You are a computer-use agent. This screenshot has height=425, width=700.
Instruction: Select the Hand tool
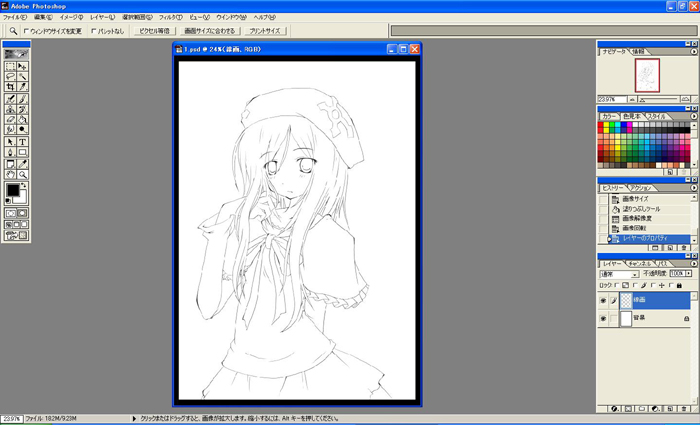coord(10,175)
